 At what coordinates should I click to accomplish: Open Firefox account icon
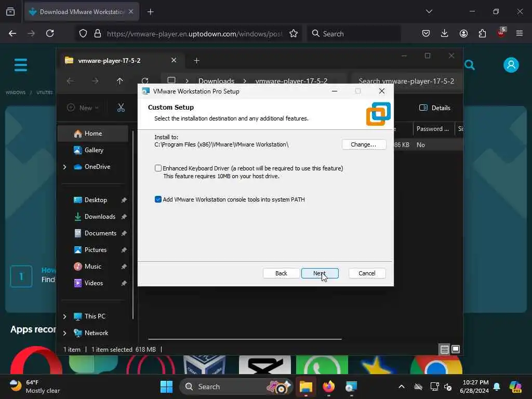pos(463,33)
